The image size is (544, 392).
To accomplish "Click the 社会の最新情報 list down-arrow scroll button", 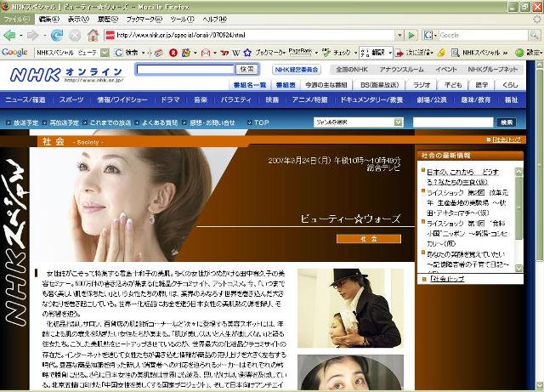I will pos(519,269).
